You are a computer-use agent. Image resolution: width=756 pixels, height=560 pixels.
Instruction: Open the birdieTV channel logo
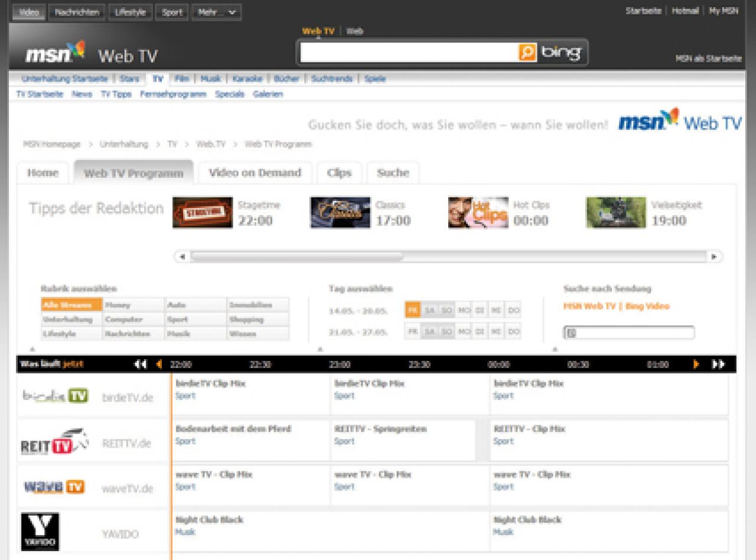(x=56, y=395)
